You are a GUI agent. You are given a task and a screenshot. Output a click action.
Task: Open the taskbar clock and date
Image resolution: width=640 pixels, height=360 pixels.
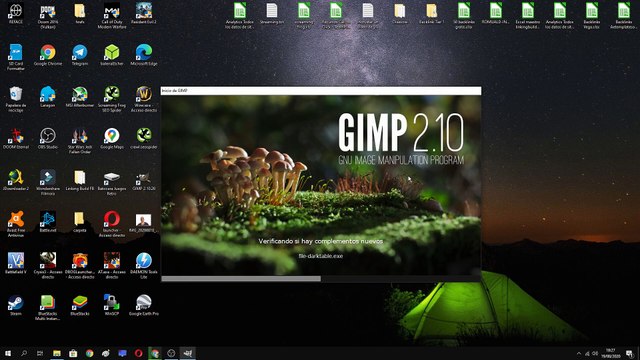(x=611, y=353)
